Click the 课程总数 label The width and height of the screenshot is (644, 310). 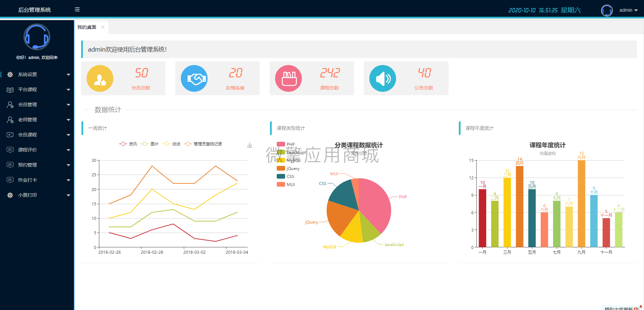coord(329,88)
